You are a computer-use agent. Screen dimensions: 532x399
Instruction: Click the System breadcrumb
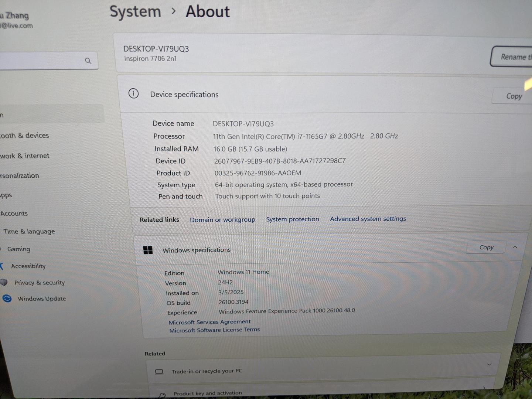coord(135,11)
